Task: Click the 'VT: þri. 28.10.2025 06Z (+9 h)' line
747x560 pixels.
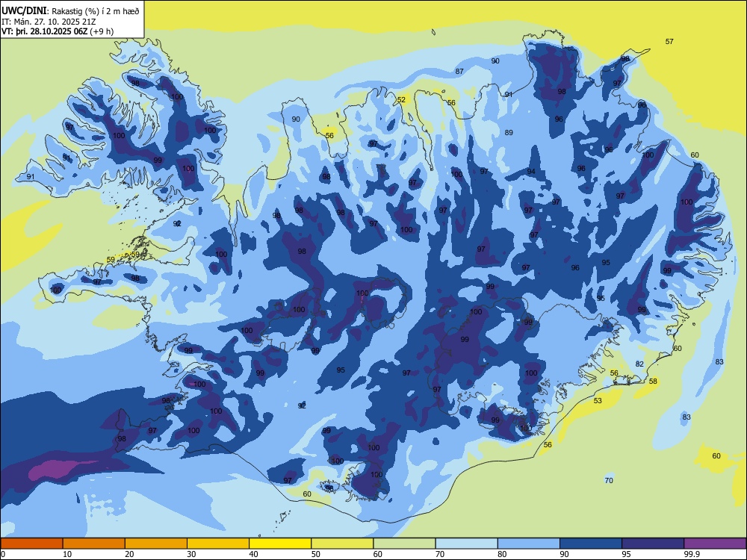Action: pyautogui.click(x=58, y=31)
